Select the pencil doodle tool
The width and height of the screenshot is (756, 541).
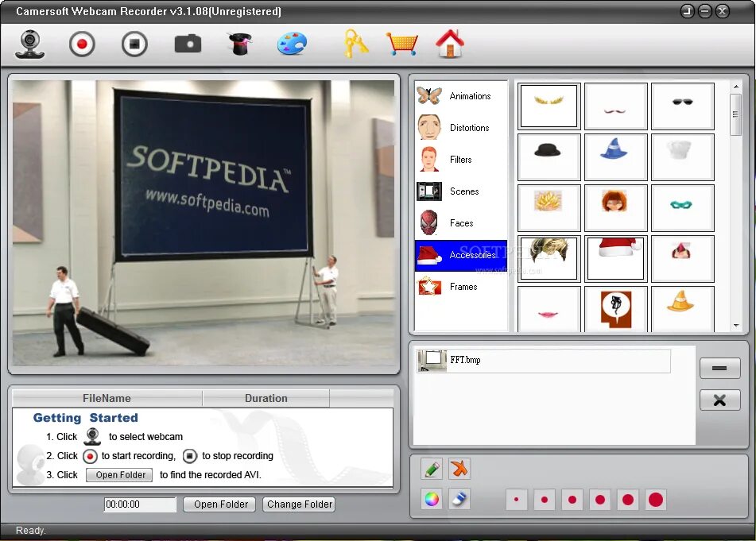tap(431, 470)
